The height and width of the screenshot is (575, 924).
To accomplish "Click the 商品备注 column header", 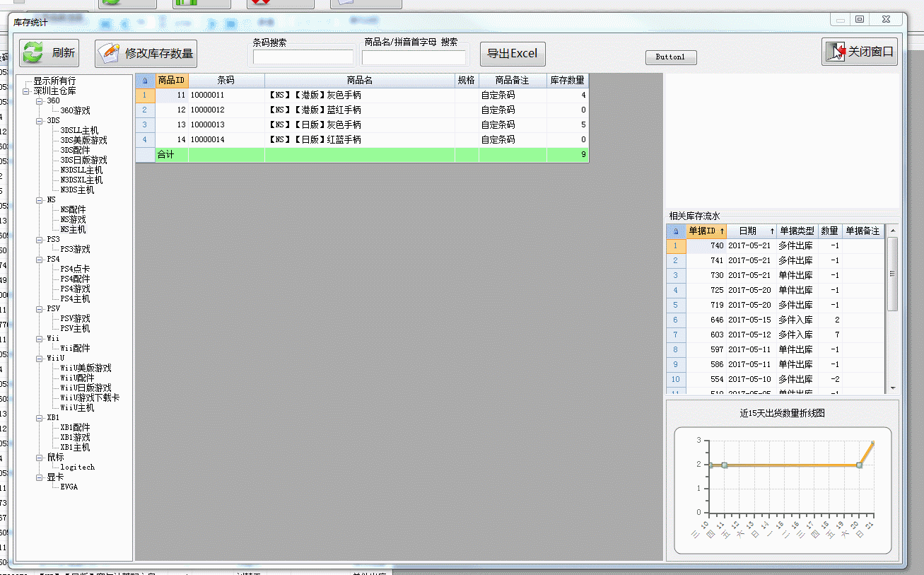I will [x=512, y=81].
